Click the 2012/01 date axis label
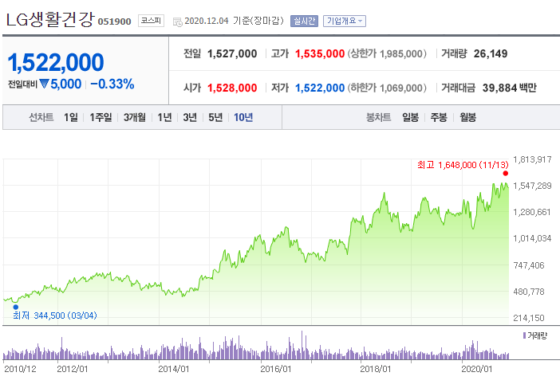Image resolution: width=560 pixels, height=392 pixels. [73, 369]
